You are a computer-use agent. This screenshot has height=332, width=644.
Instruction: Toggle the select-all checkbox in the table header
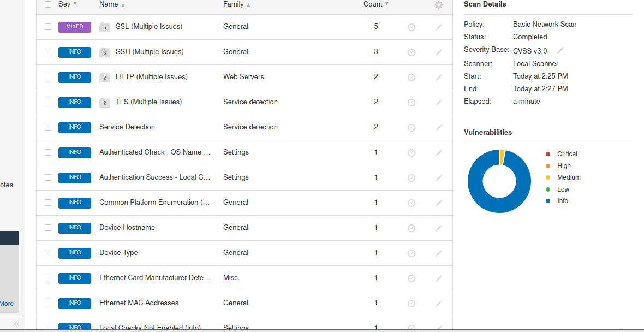coord(48,4)
